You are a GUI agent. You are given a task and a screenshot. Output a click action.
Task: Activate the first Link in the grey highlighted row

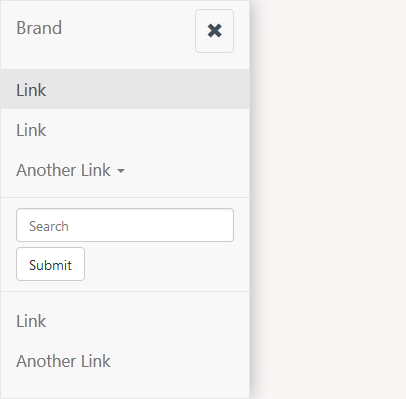click(x=31, y=90)
